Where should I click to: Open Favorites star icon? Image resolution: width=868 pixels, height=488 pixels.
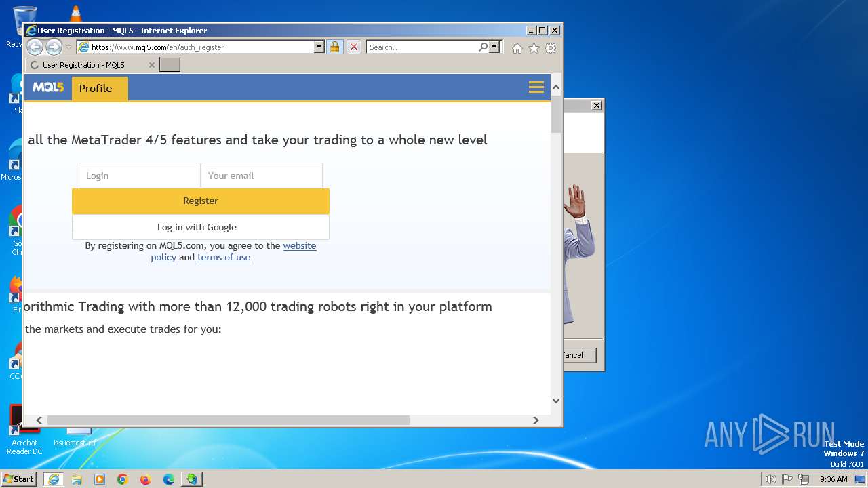(534, 48)
